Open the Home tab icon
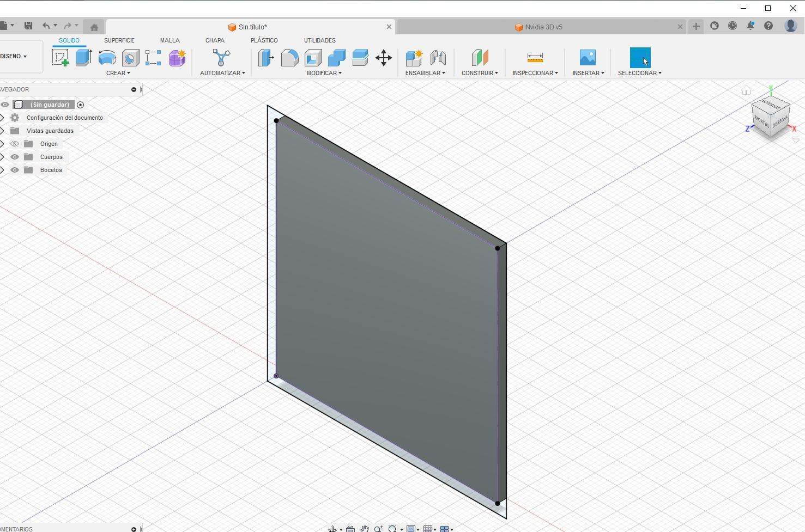 point(94,27)
